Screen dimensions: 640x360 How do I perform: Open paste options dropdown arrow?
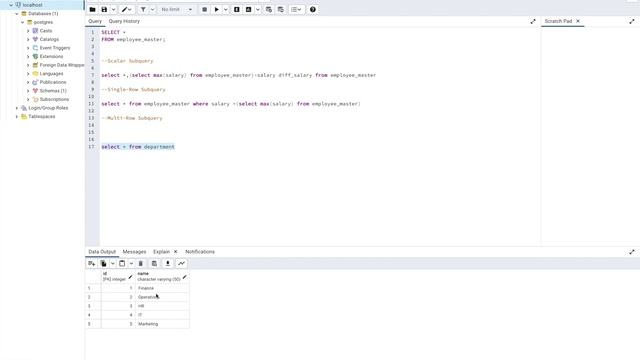click(x=131, y=264)
